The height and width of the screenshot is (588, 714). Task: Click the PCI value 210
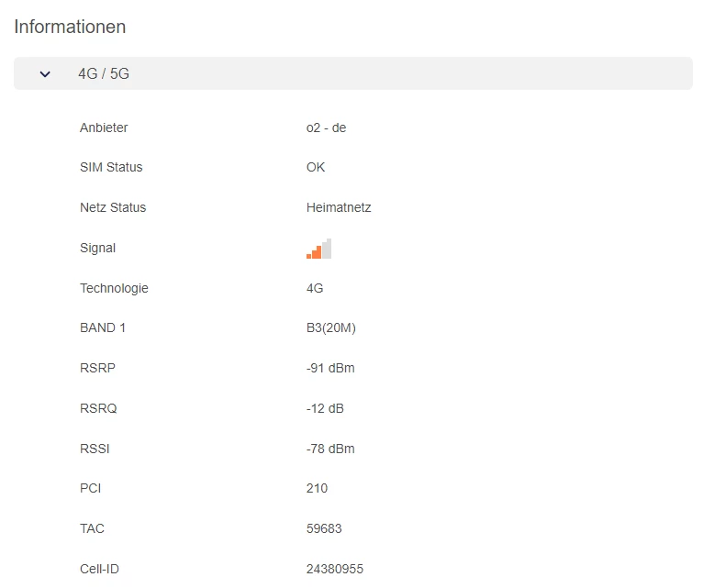(x=317, y=488)
